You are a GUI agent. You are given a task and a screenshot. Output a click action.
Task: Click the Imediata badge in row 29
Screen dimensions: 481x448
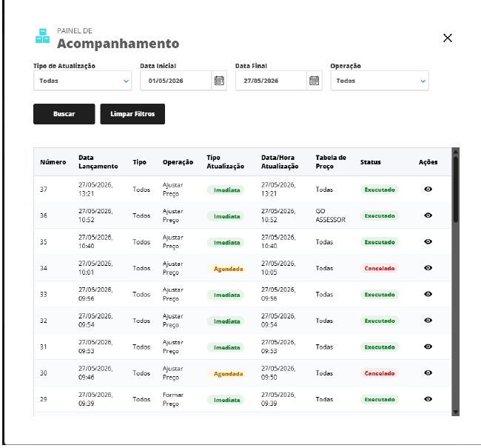pos(226,400)
